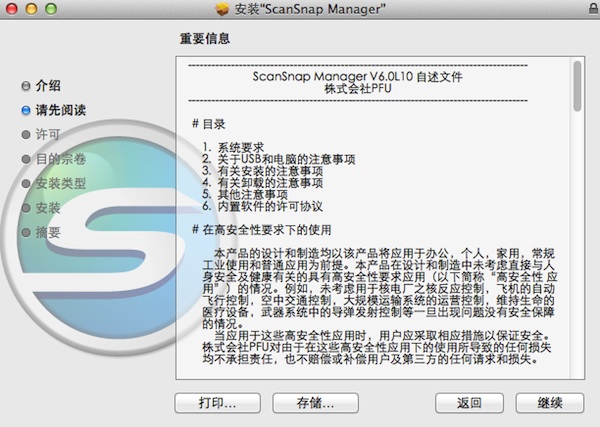Click the readme text scrollbar thumb
The image size is (600, 427).
click(x=577, y=86)
